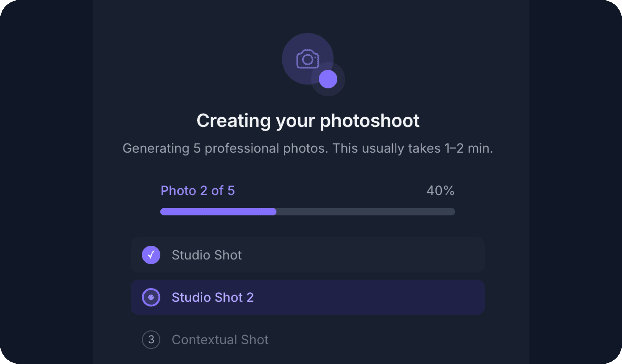Click the camera icon at top
This screenshot has width=622, height=364.
point(307,59)
